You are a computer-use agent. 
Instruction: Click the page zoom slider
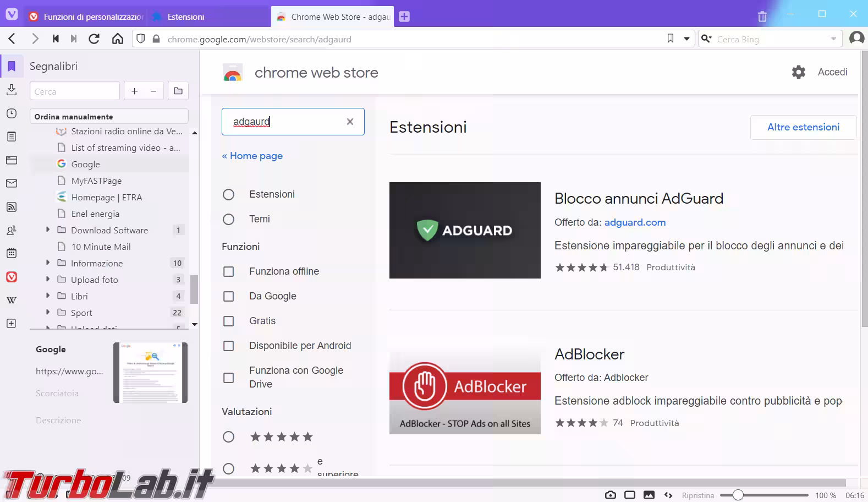pyautogui.click(x=763, y=495)
